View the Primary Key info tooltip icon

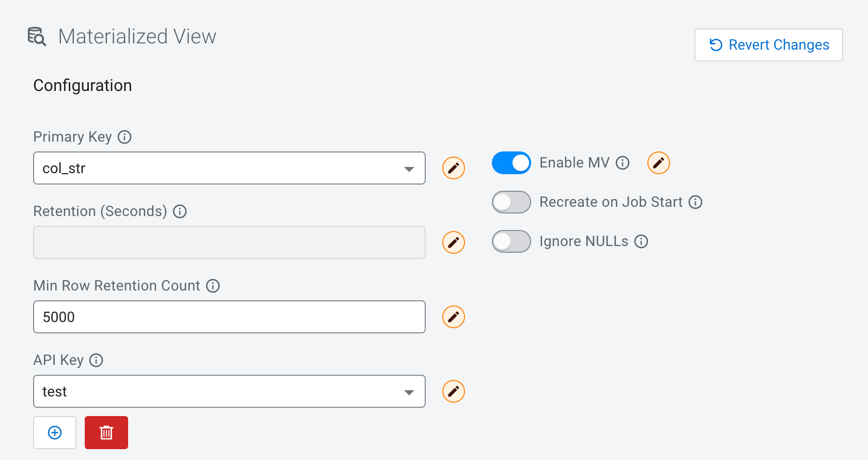pos(124,137)
